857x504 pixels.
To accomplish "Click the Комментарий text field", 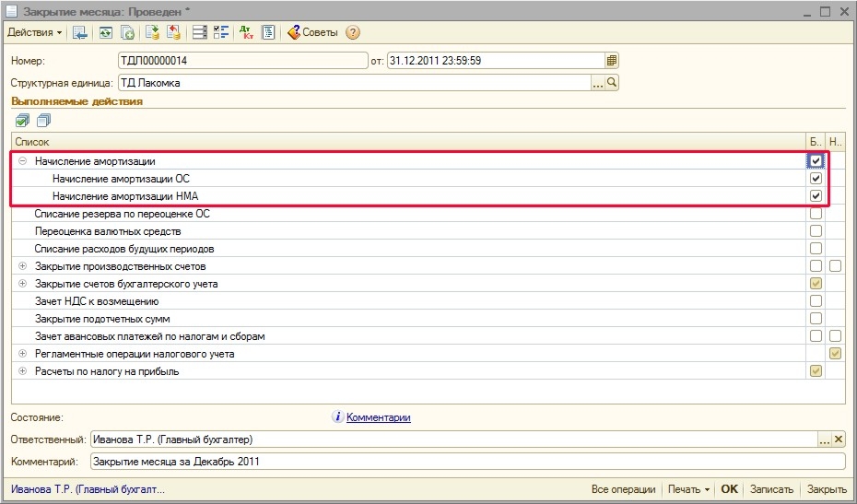I will point(466,462).
